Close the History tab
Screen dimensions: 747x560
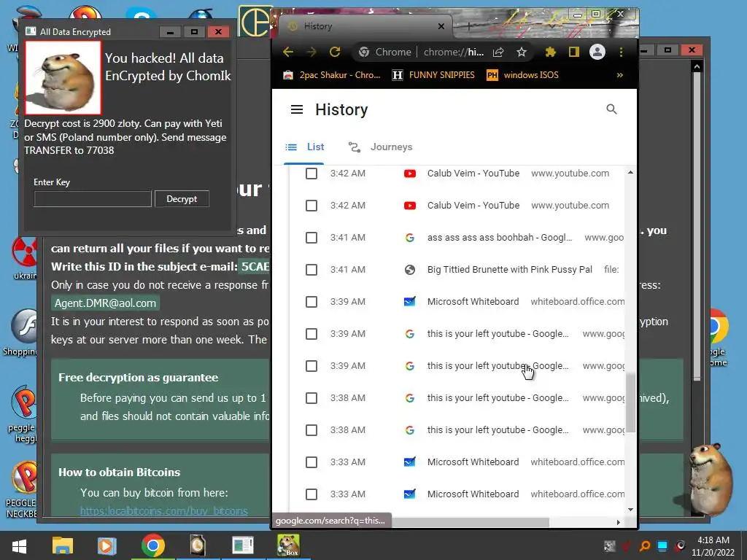point(441,26)
